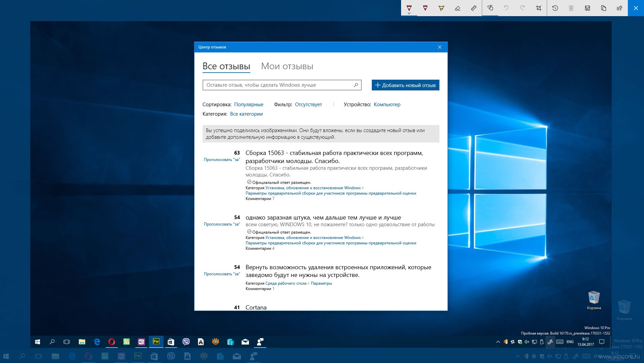Open the Mail app on bright taskbar
The width and height of the screenshot is (644, 363).
tap(245, 342)
